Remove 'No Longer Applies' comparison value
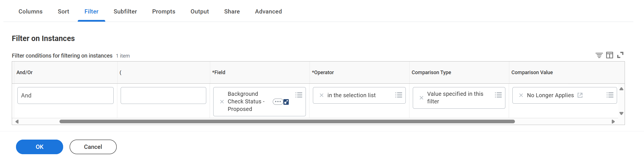644x157 pixels. [521, 95]
